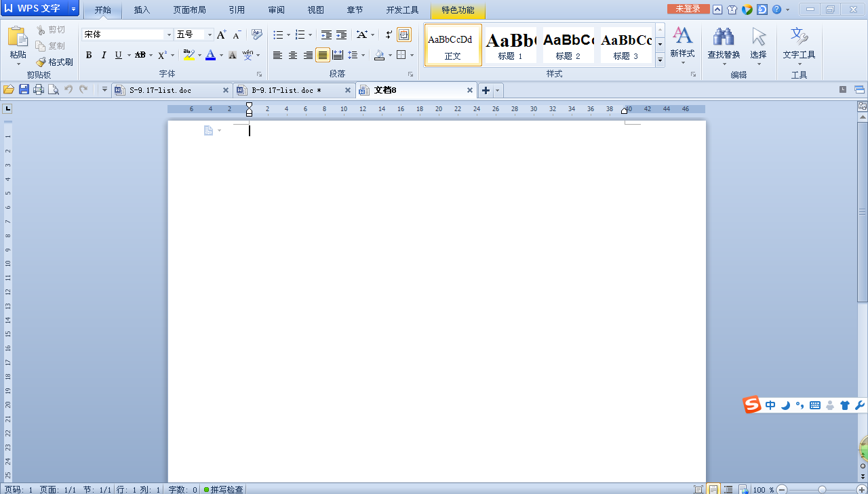Open the WPS 文字 application menu arrow
The width and height of the screenshot is (868, 494).
(73, 9)
